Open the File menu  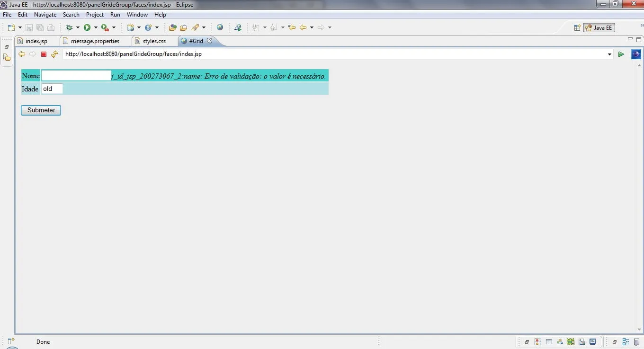[7, 15]
